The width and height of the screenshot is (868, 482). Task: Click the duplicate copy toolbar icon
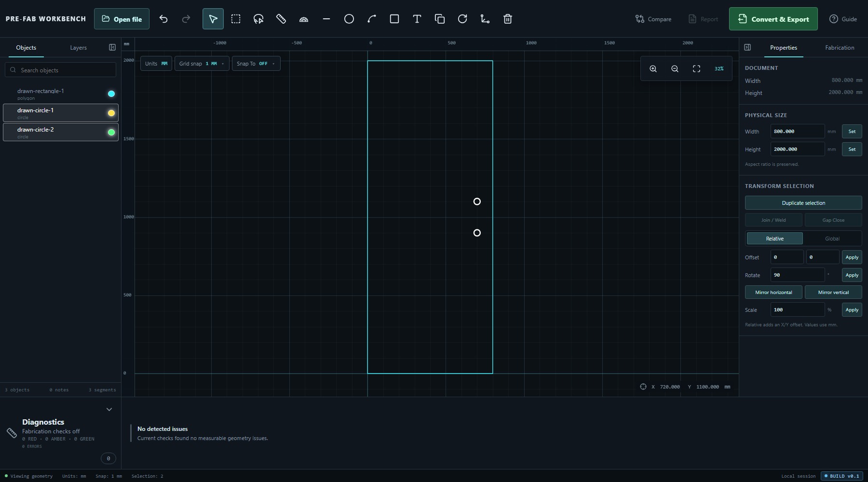click(x=440, y=19)
